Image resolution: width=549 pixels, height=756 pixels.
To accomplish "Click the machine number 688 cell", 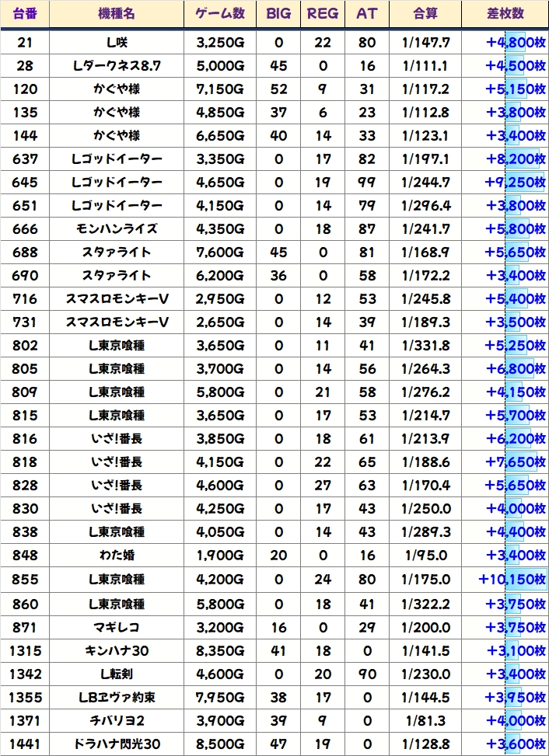I will [25, 253].
